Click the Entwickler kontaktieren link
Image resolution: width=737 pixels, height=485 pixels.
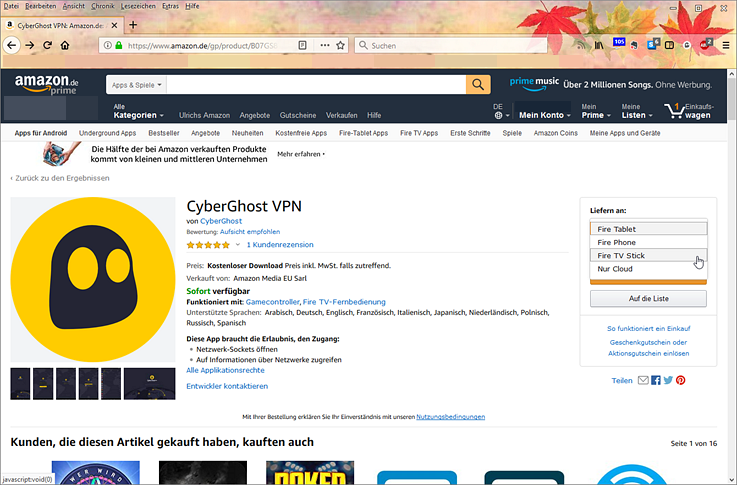(x=227, y=386)
